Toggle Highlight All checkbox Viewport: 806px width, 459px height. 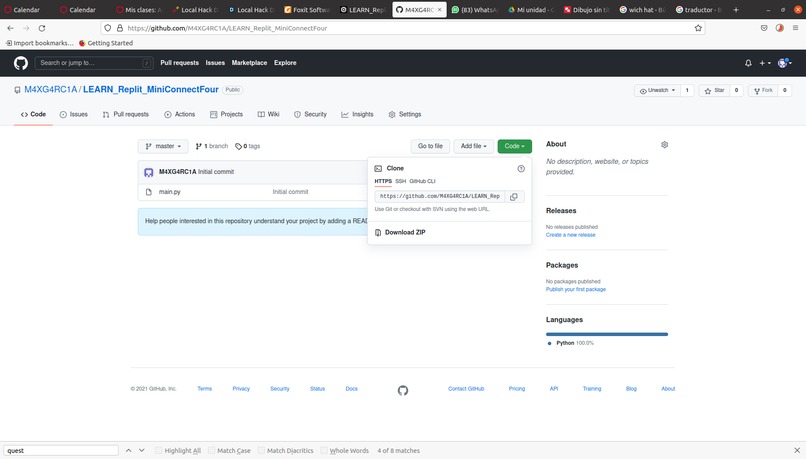[158, 450]
